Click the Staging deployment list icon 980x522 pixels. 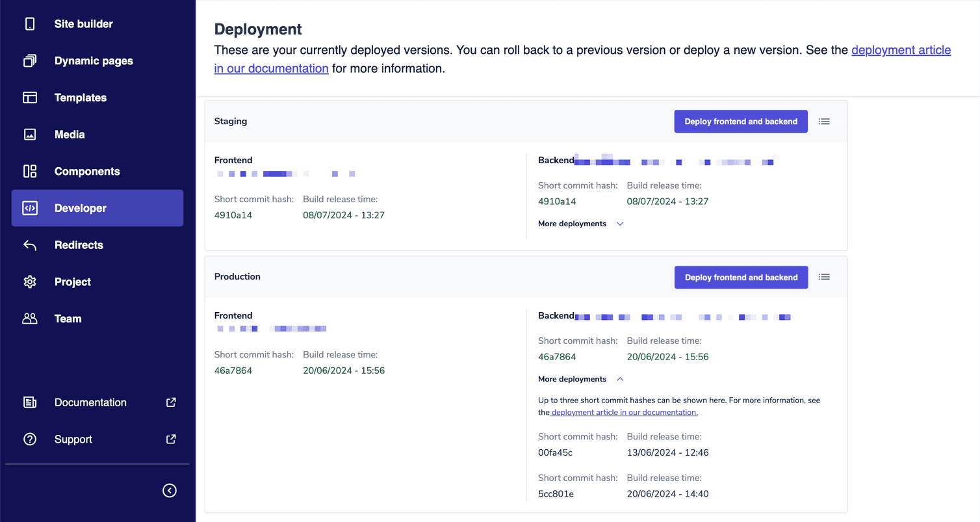[824, 121]
